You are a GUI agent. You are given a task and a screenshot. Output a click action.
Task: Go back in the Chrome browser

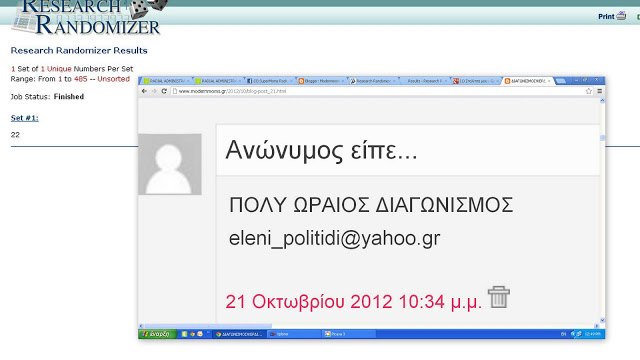144,91
